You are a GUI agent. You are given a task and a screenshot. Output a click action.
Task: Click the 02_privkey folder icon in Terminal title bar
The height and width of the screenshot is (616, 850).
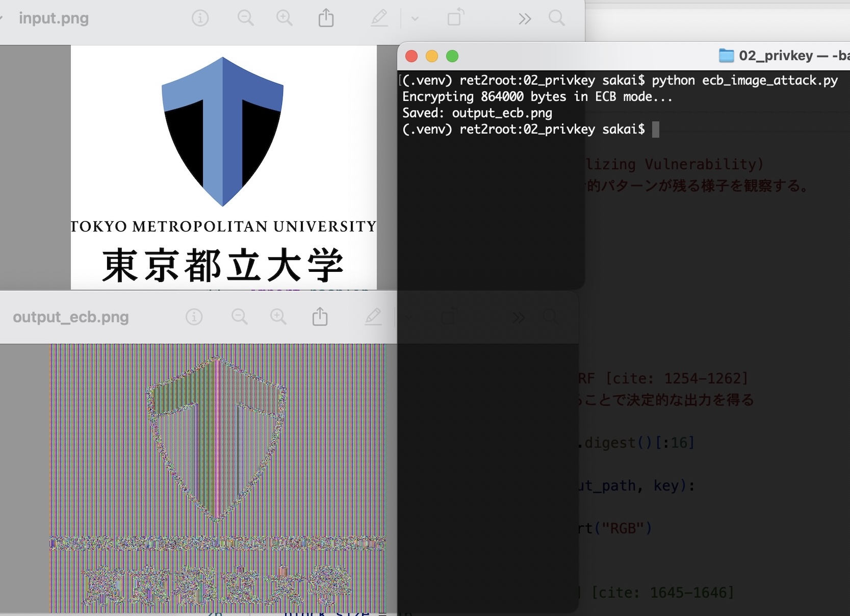726,56
